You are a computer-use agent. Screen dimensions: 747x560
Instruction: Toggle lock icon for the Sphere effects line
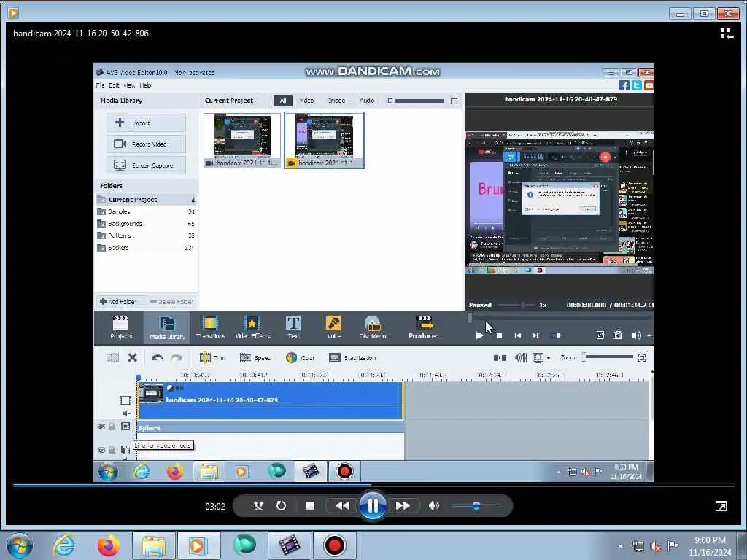point(112,427)
